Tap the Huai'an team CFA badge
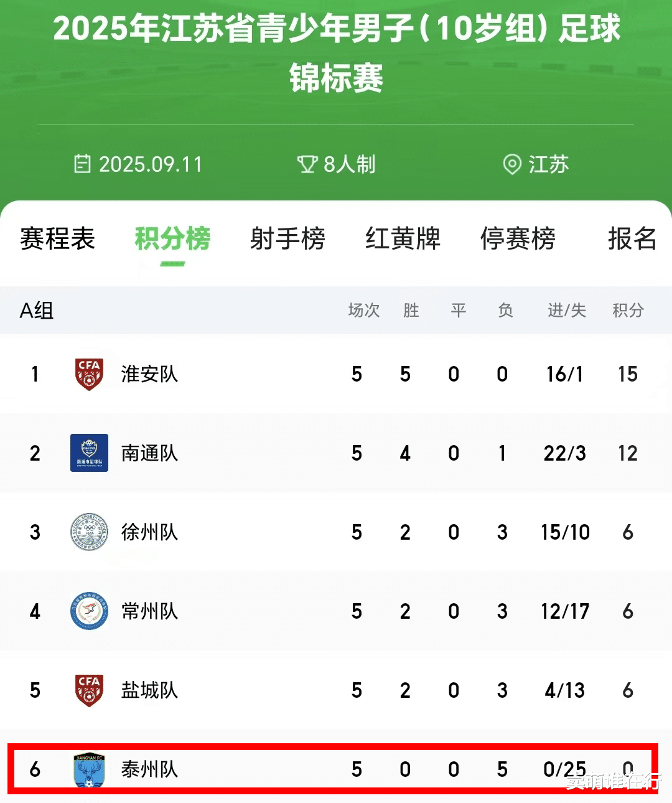Image resolution: width=672 pixels, height=803 pixels. tap(89, 374)
